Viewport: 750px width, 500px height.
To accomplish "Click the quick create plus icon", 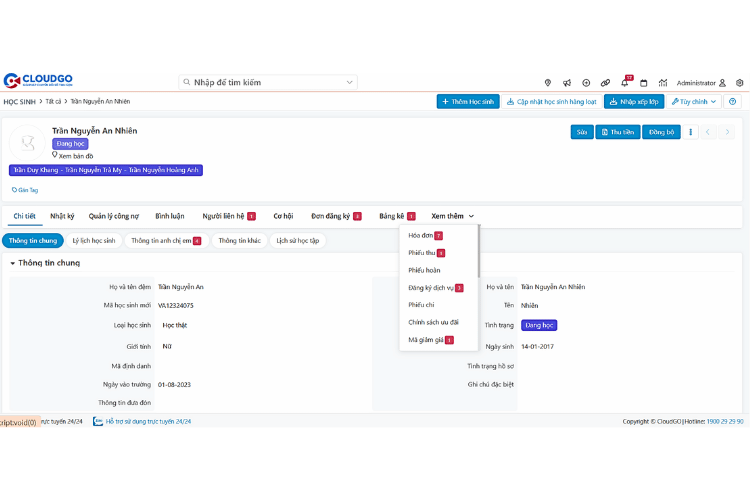I will point(586,82).
